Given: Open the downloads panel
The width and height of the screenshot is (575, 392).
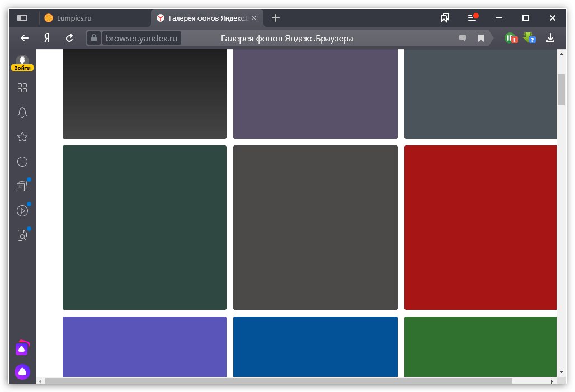Looking at the screenshot, I should pos(550,38).
